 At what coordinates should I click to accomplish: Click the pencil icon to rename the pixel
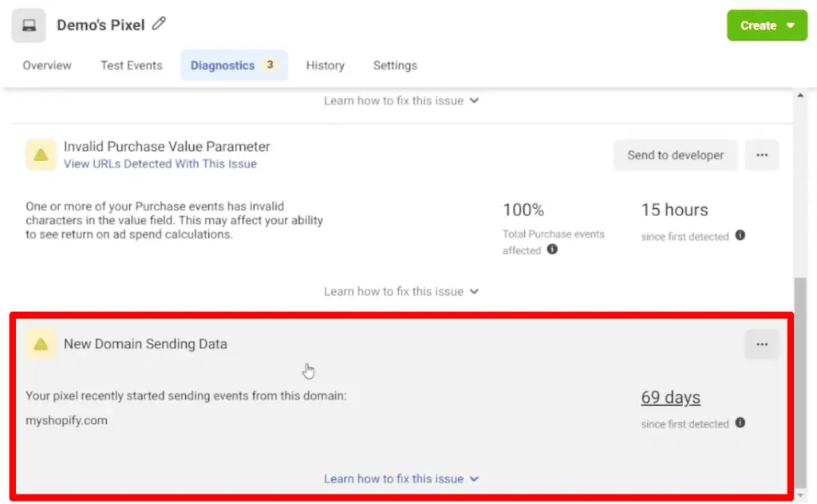(x=159, y=25)
